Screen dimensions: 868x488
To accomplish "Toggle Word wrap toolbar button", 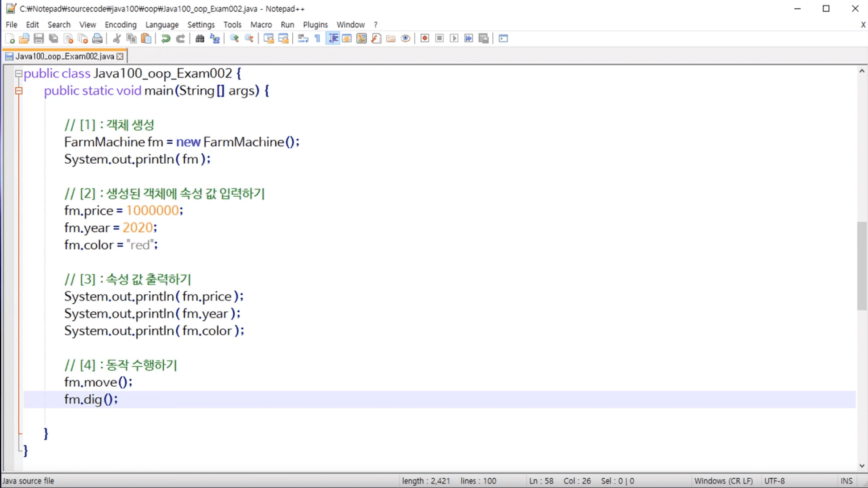I will pyautogui.click(x=303, y=39).
